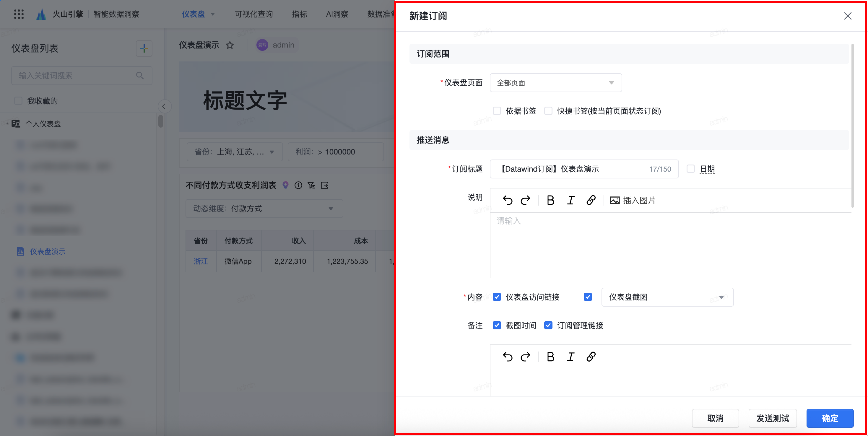The image size is (868, 436).
Task: Toggle bold in the 说明 editor
Action: (x=550, y=200)
